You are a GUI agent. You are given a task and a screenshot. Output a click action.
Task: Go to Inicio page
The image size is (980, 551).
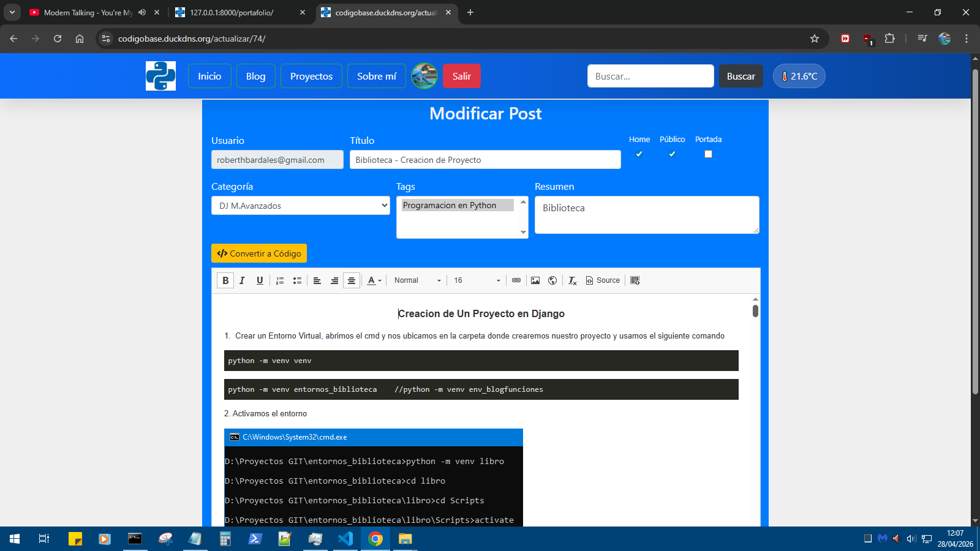209,76
